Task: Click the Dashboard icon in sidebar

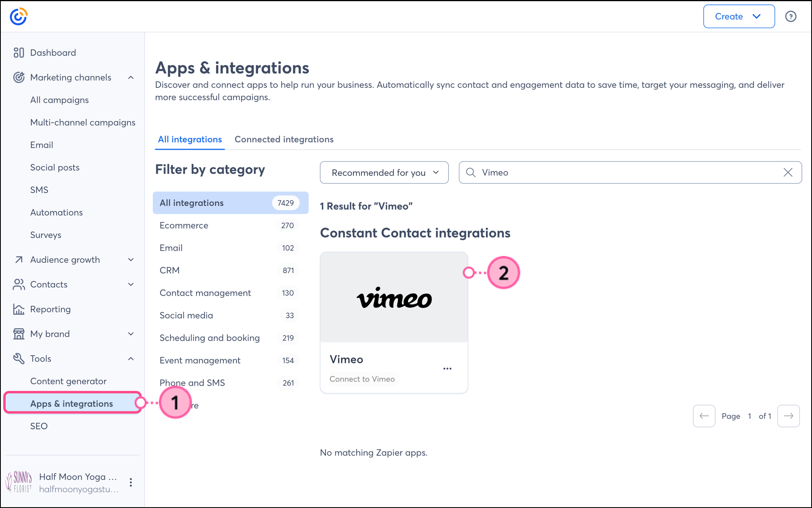Action: pos(19,53)
